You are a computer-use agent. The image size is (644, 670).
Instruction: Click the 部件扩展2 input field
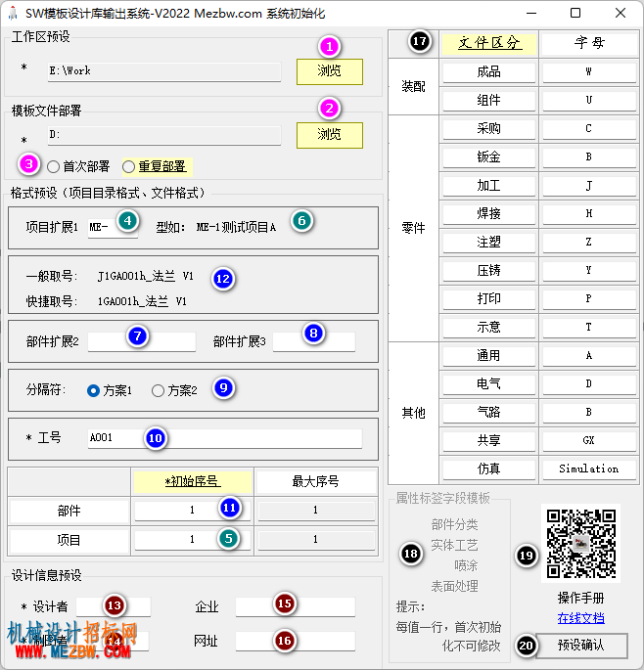pos(142,341)
